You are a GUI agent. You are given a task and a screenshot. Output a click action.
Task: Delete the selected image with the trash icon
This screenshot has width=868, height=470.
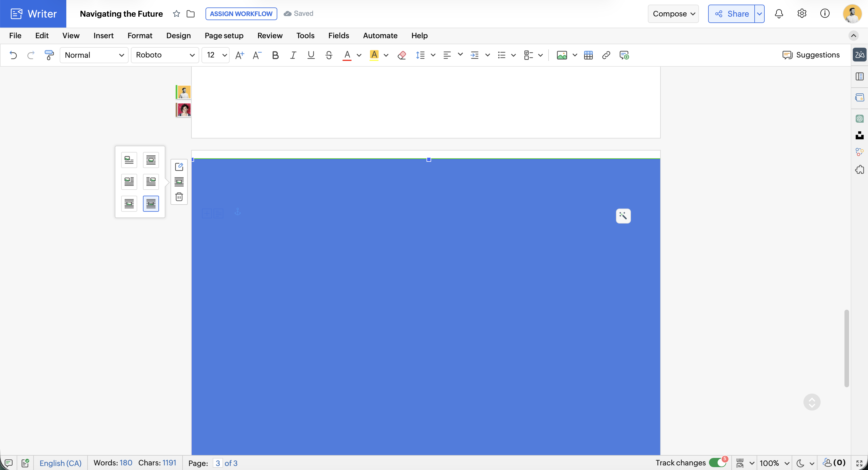point(179,197)
